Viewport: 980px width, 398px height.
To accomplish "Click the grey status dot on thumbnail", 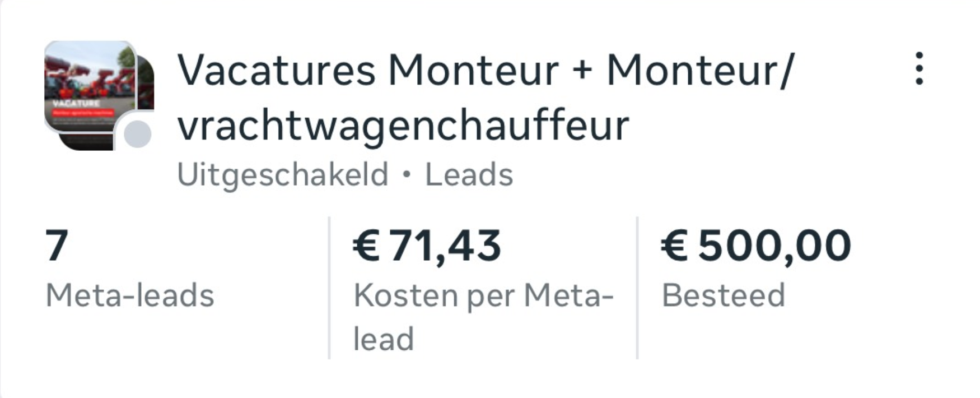I will tap(137, 135).
